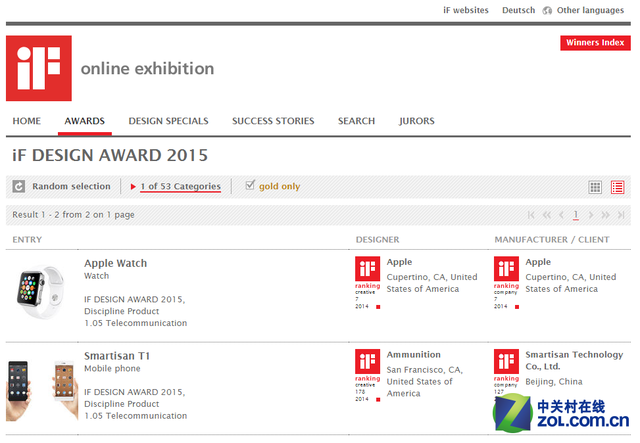Viewport: 640px width, 443px height.
Task: Click the ENTRY column header
Action: 27,240
